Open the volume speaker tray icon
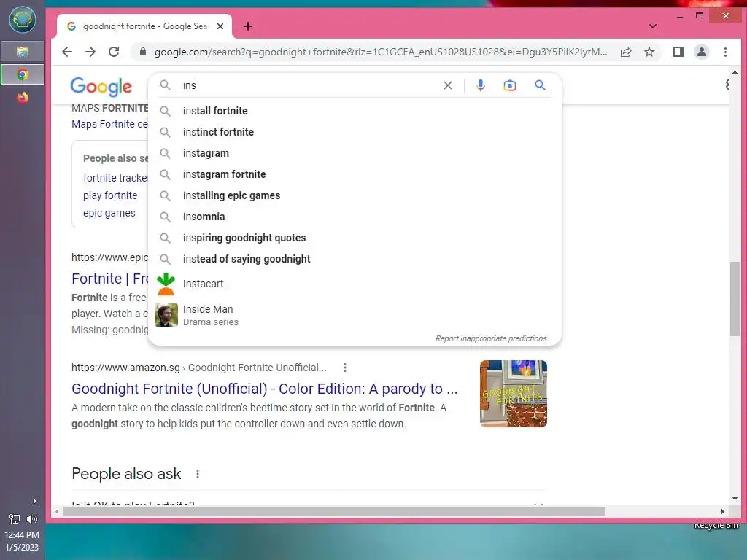Screen dimensions: 747x560 (32, 519)
